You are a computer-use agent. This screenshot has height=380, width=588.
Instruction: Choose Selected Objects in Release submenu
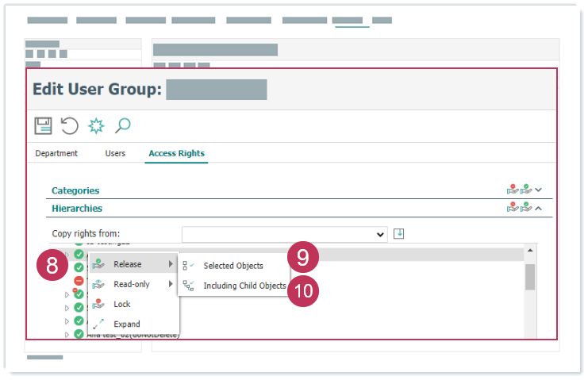click(233, 265)
